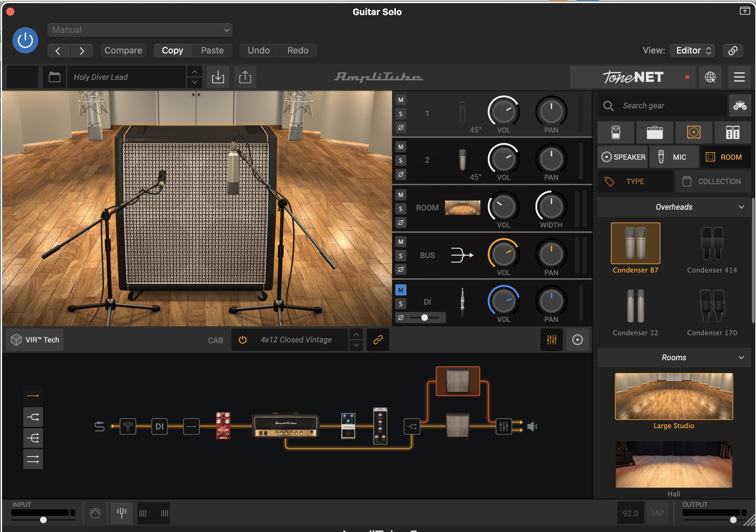The height and width of the screenshot is (532, 756).
Task: Click the Paste button
Action: pos(212,51)
